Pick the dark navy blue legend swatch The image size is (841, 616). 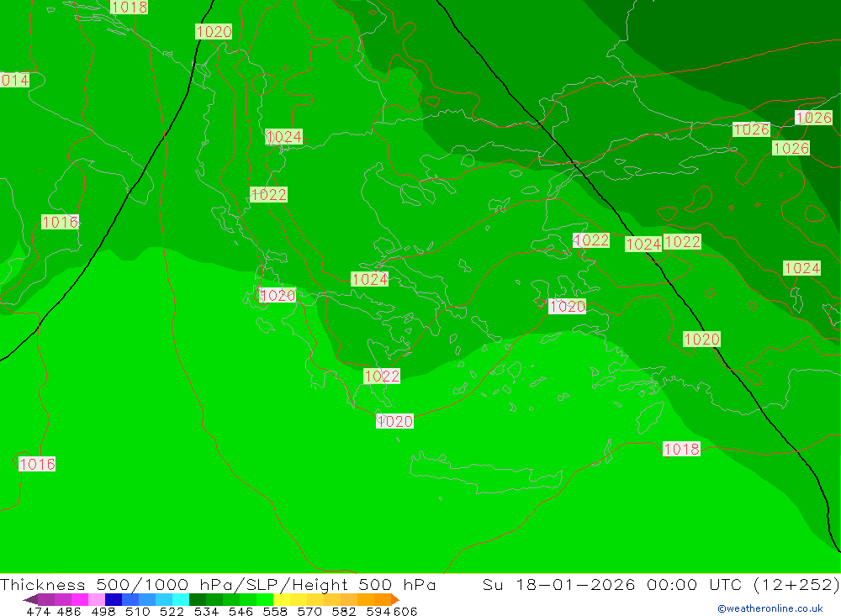click(x=114, y=599)
